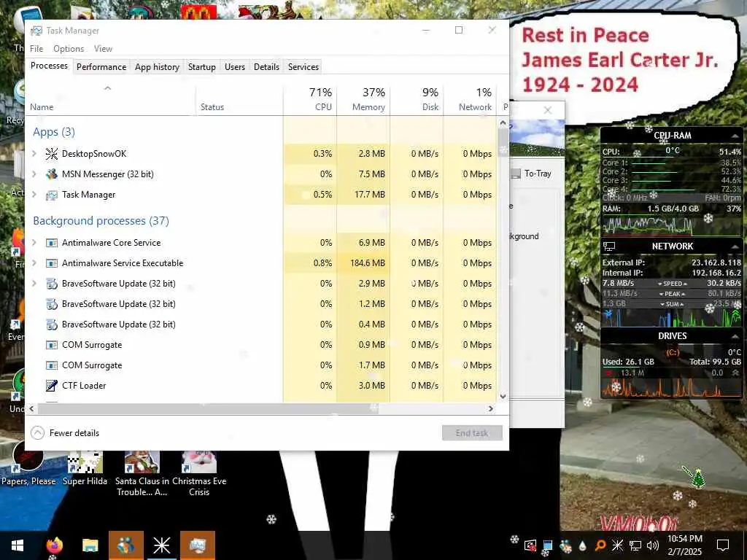Expand the Antimalware Service Executable entry
The height and width of the screenshot is (560, 747).
click(x=34, y=262)
